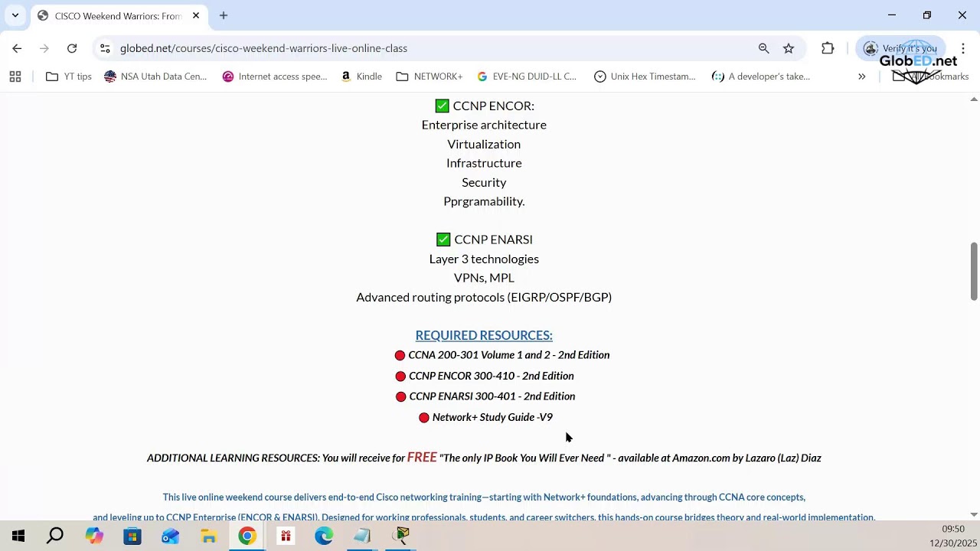Open the Kindle bookmark
The width and height of the screenshot is (980, 551).
[x=361, y=77]
